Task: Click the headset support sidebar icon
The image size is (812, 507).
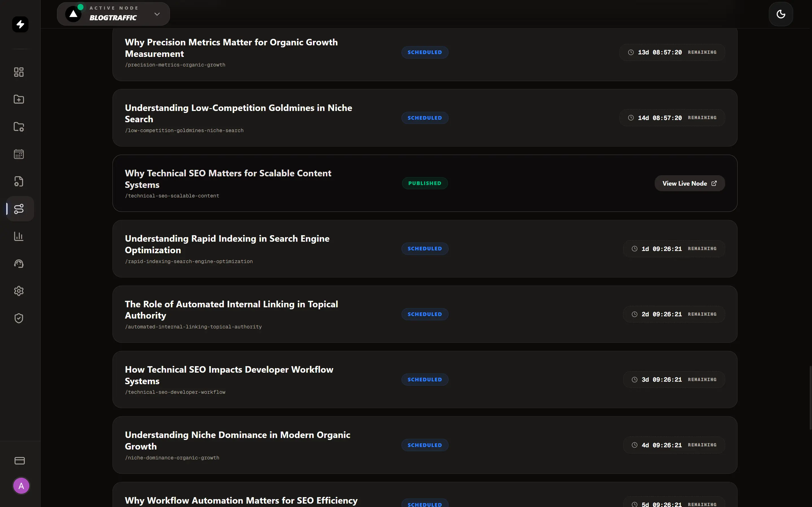Action: click(x=19, y=264)
